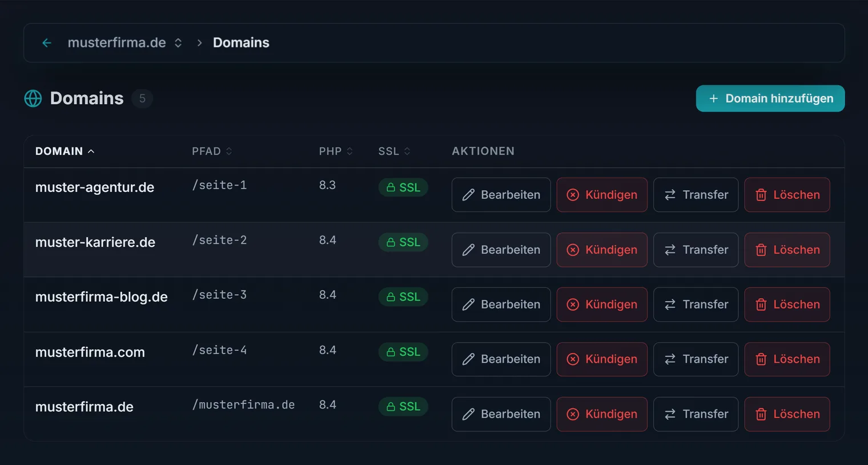This screenshot has height=465, width=868.
Task: Delete muster-karriere.de with Löschen
Action: [x=787, y=250]
